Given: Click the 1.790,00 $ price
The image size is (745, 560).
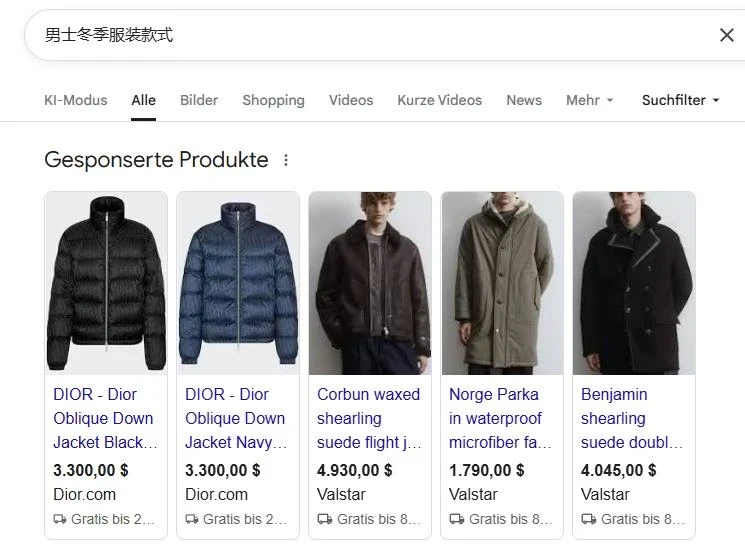Looking at the screenshot, I should (x=487, y=470).
